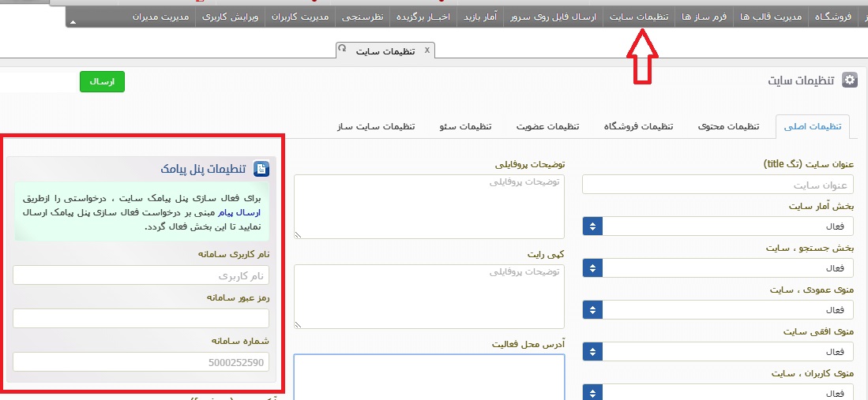Switch to تنظیمات فروشگاه tab
Viewport: 868px width, 400px height.
click(x=638, y=127)
